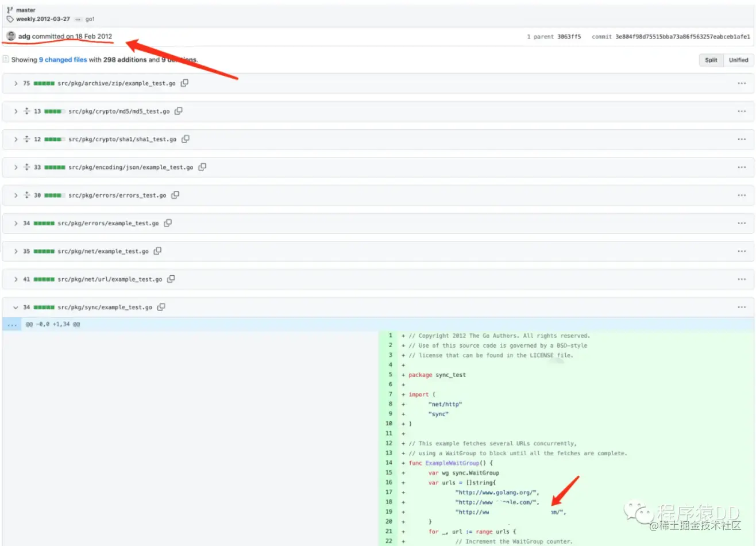Copy path of crypto/md5/md5_test.go
The height and width of the screenshot is (546, 756).
tap(179, 111)
